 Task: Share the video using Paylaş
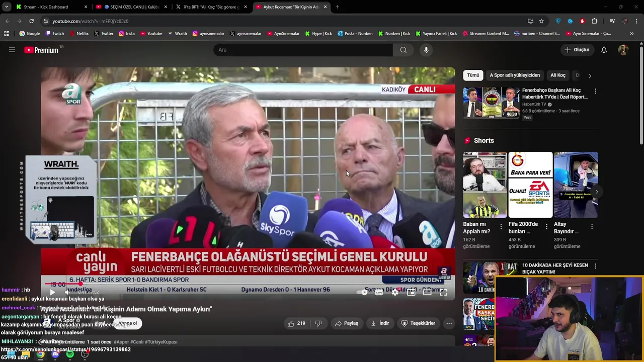tap(347, 323)
